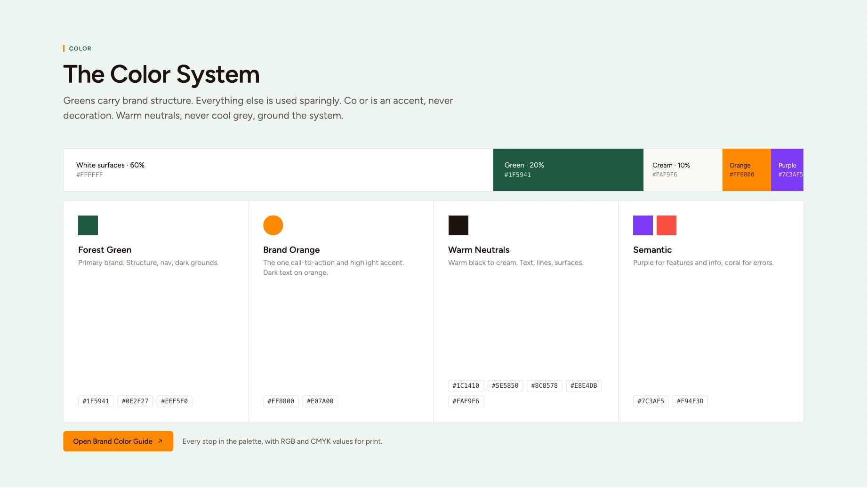The image size is (868, 488).
Task: Click the #EEF5F0 hex chip
Action: click(174, 401)
